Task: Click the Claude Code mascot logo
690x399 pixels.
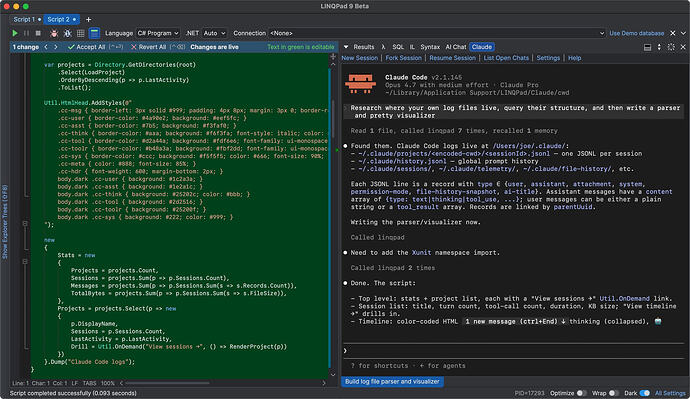Action: [361, 84]
